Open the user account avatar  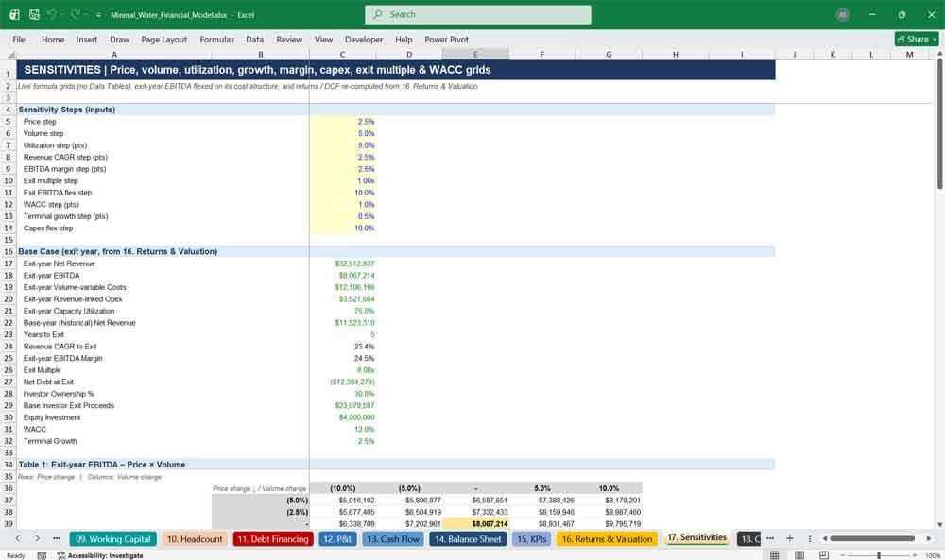[843, 15]
